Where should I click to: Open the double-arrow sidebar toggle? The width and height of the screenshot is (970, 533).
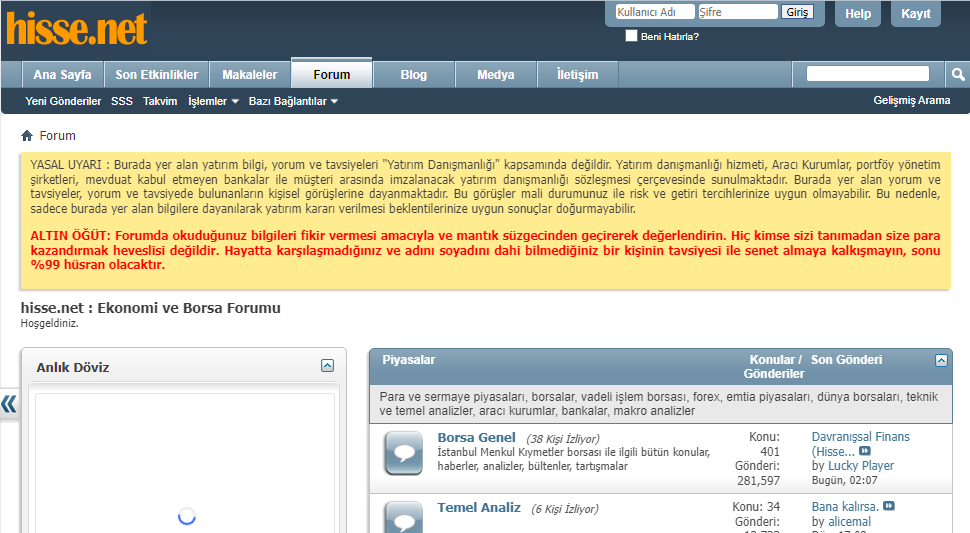click(9, 404)
